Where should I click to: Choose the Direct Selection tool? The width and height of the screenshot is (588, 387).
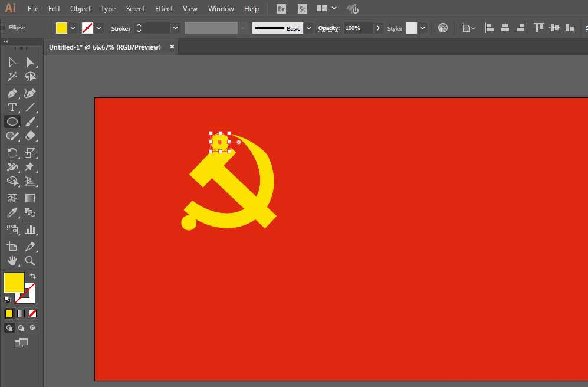(31, 62)
